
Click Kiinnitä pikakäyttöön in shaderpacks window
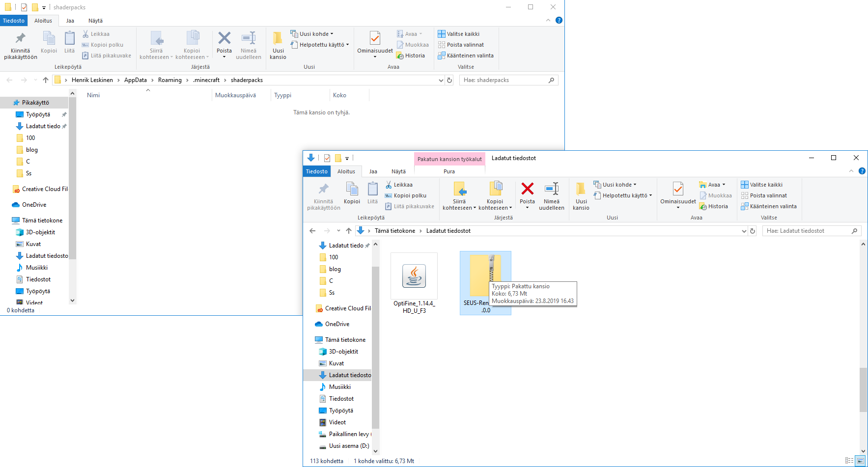pyautogui.click(x=21, y=45)
